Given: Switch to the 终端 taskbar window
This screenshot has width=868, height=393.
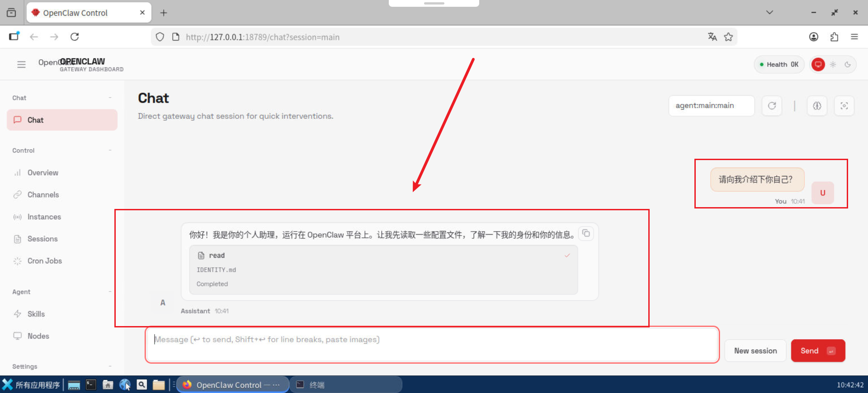Looking at the screenshot, I should (346, 385).
